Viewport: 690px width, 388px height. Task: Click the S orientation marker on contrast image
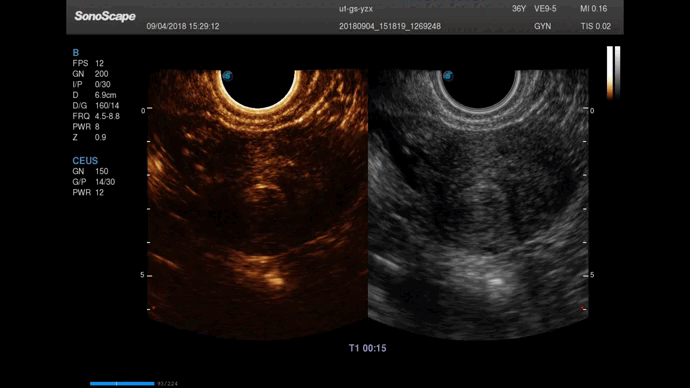pos(228,76)
